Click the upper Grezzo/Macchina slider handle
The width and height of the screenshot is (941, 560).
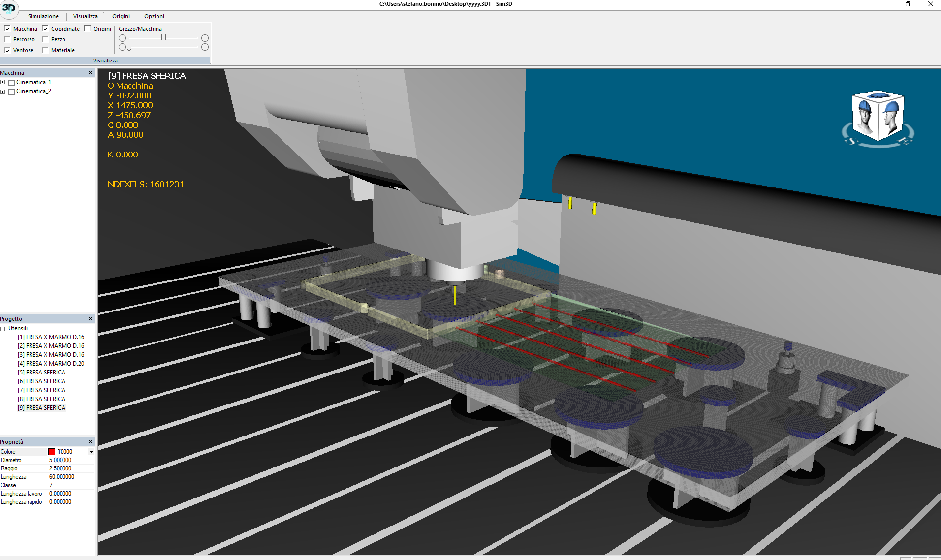(x=164, y=38)
